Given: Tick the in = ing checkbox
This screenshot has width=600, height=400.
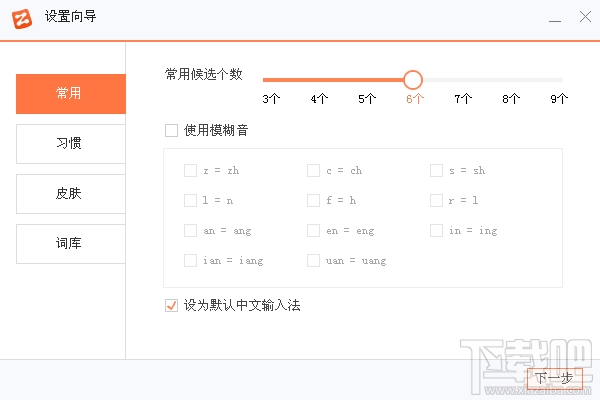Looking at the screenshot, I should (x=436, y=230).
